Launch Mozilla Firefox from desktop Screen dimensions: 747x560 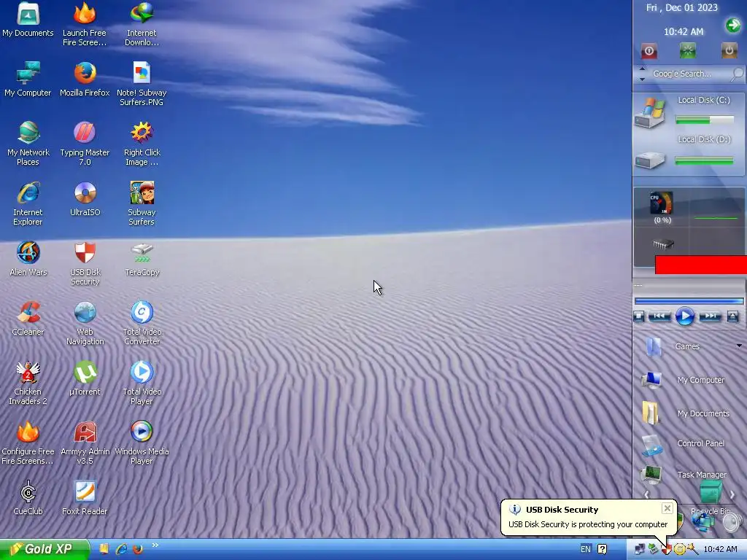(85, 79)
